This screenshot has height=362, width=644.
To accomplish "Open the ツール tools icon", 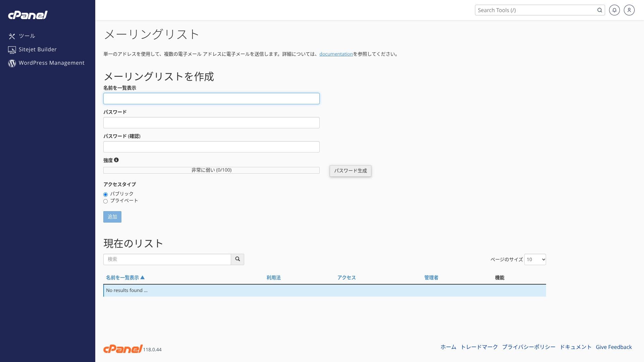I will coord(12,36).
